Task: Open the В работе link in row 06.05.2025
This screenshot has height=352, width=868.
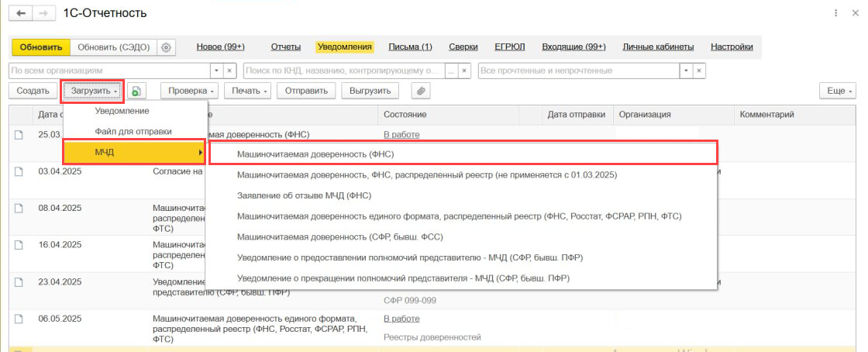Action: pyautogui.click(x=401, y=319)
